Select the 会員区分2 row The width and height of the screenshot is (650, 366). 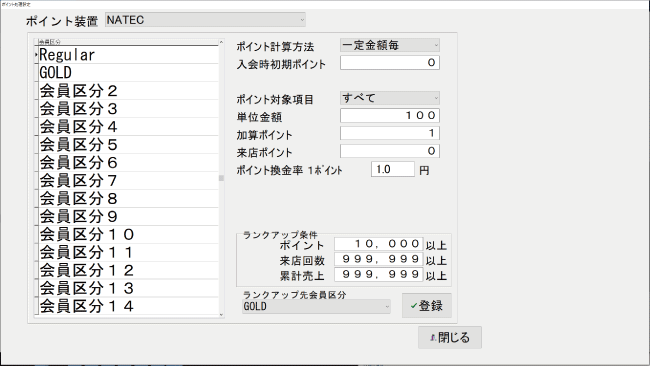tap(129, 91)
